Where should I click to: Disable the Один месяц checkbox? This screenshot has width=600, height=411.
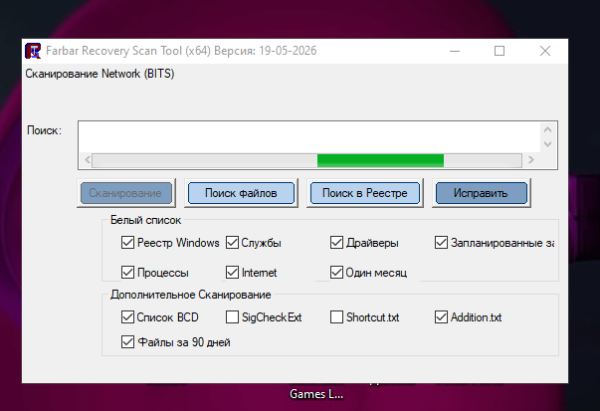coord(336,272)
